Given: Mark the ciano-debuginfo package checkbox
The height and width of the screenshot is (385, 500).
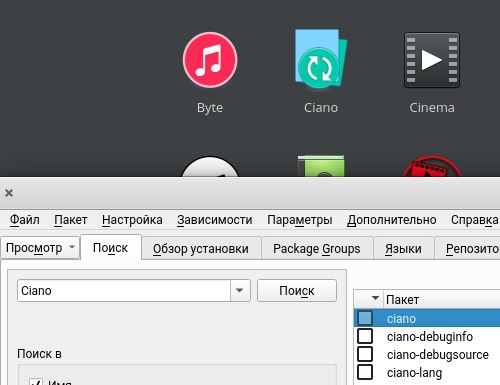Looking at the screenshot, I should (x=365, y=336).
